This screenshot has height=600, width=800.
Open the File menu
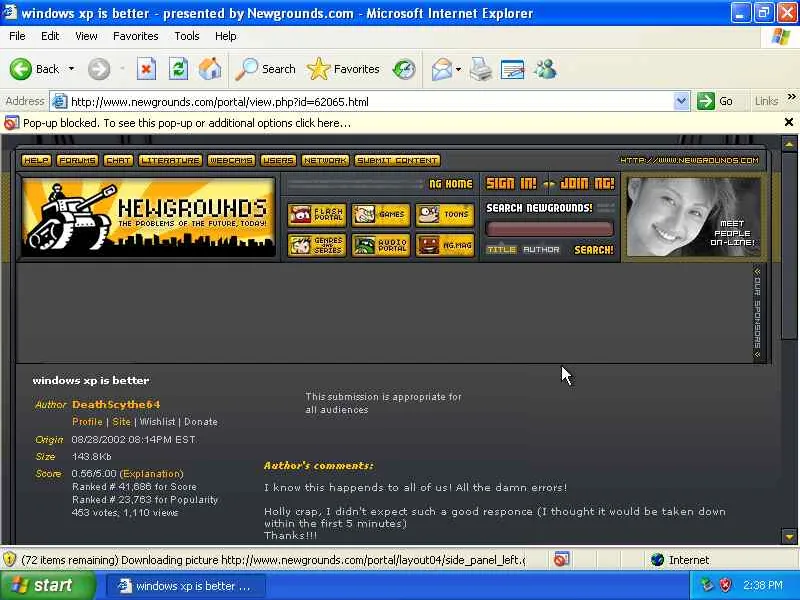tap(17, 36)
